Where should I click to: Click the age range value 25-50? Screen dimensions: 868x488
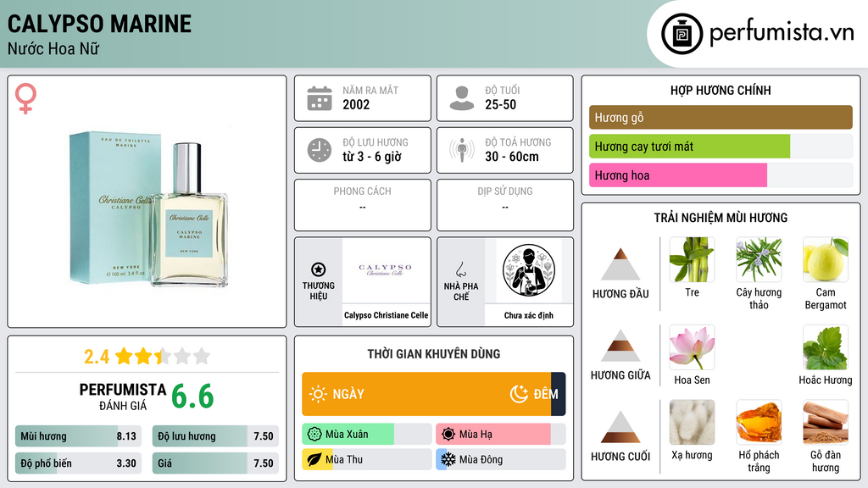click(500, 104)
